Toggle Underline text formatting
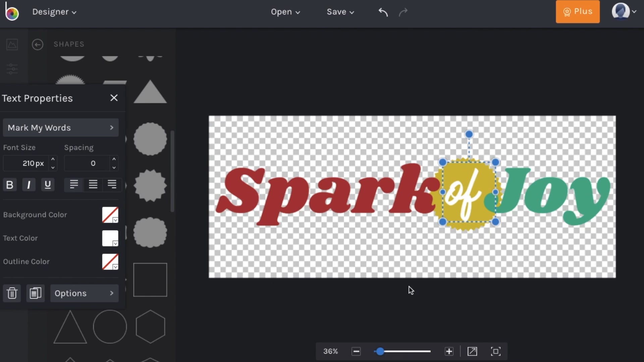This screenshot has width=644, height=362. pyautogui.click(x=48, y=185)
